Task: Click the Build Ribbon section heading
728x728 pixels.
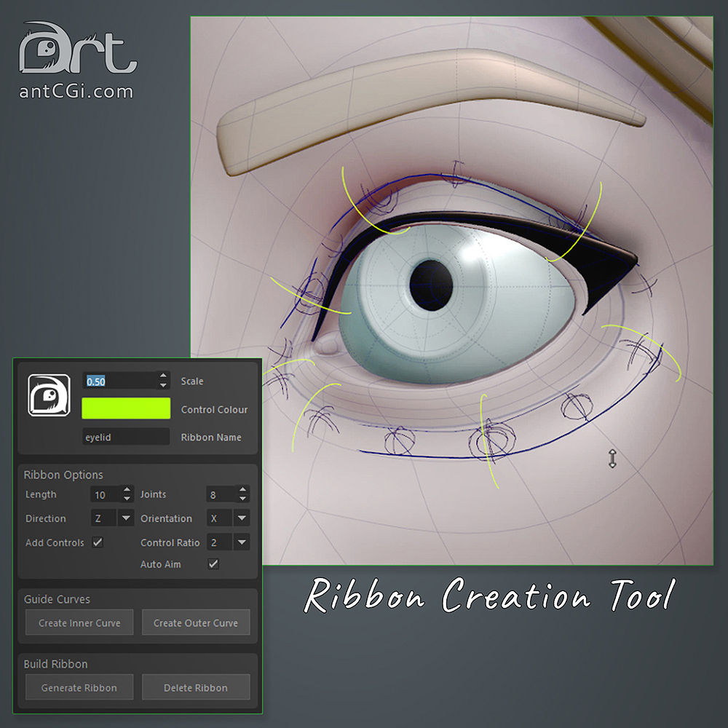Action: coord(55,664)
